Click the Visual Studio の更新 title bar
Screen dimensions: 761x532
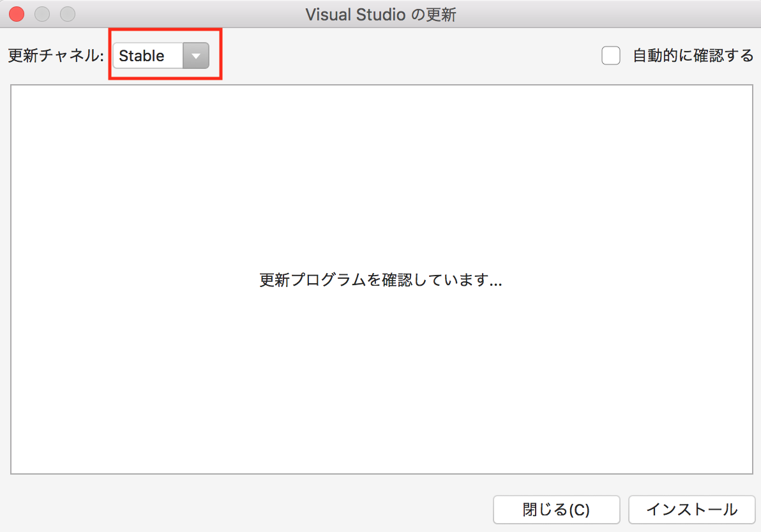380,14
